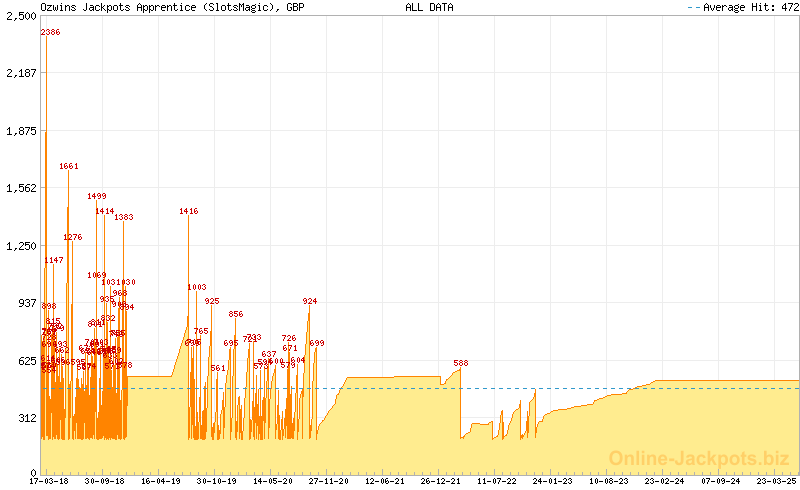Open the Online-Jackpots.biz watermark link
The width and height of the screenshot is (800, 490).
(x=699, y=458)
